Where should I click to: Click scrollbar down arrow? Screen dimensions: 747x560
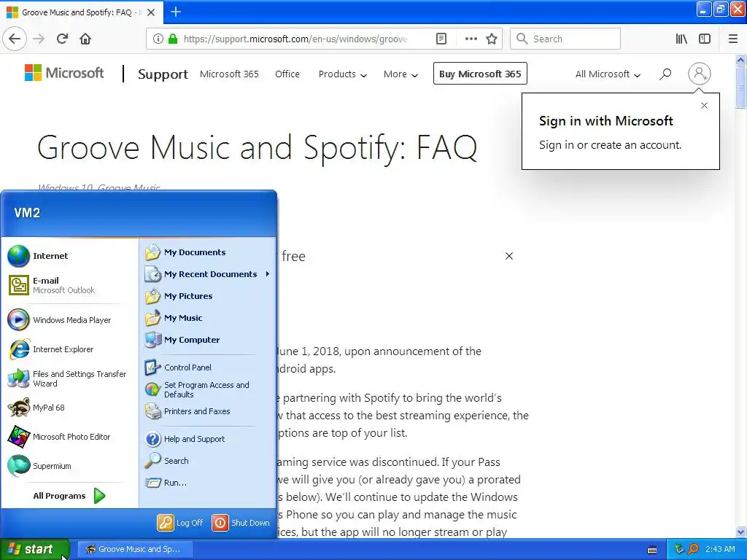click(x=740, y=532)
